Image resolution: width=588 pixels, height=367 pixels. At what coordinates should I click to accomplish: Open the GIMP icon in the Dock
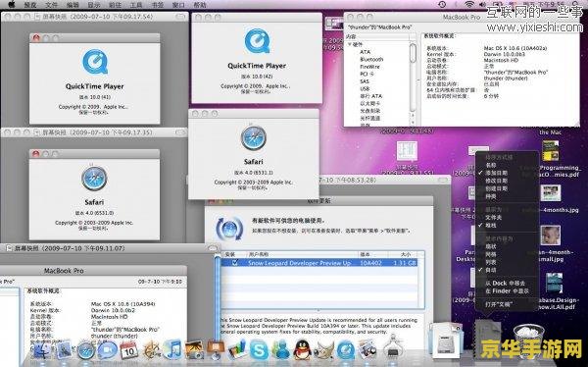[x=323, y=349]
